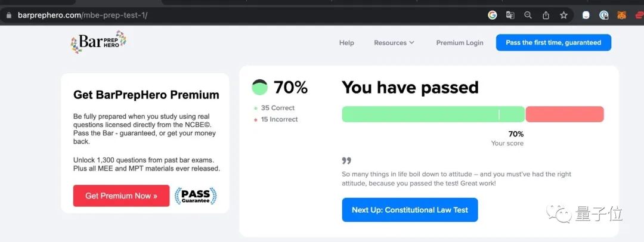Open the MetaMask fox extension icon
The width and height of the screenshot is (644, 242).
[621, 15]
